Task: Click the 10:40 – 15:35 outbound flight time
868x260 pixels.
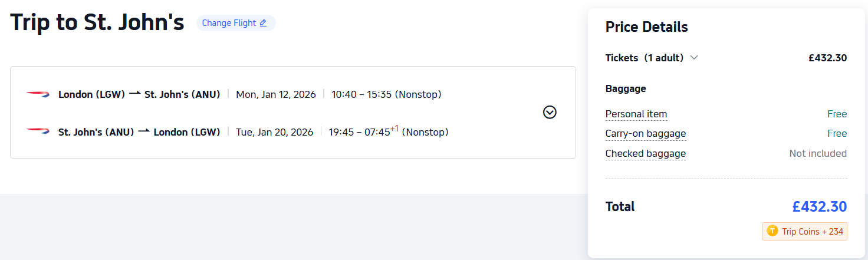Action: click(361, 94)
